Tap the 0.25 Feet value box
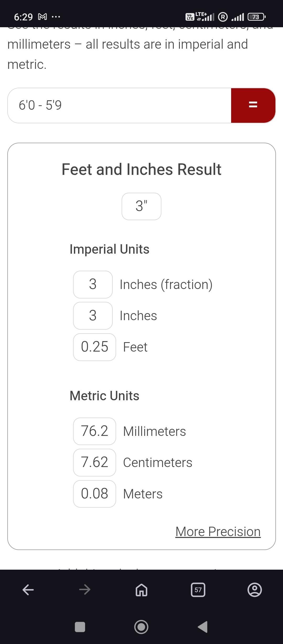The height and width of the screenshot is (644, 283). [95, 347]
